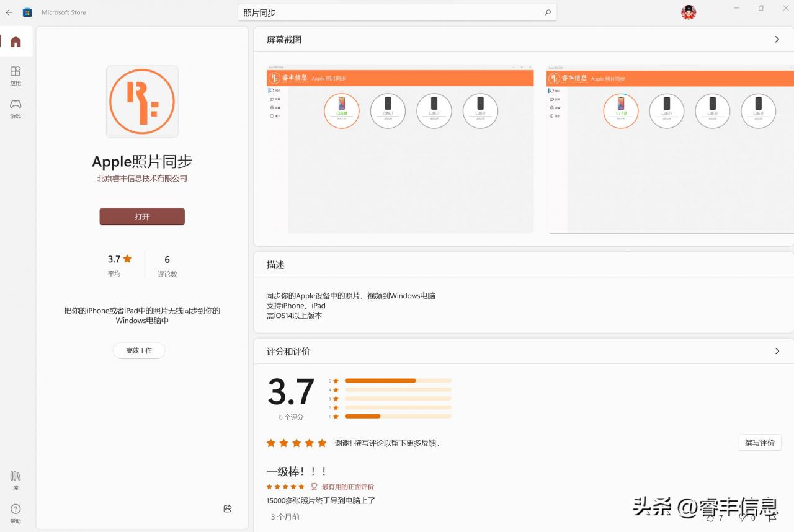Click the 5-star rating distribution bar
The width and height of the screenshot is (794, 532).
(398, 381)
